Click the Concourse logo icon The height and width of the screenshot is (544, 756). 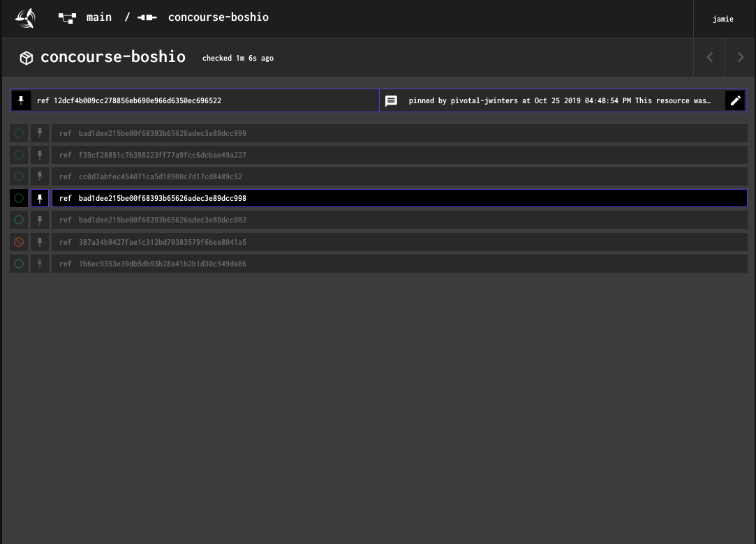click(x=25, y=18)
